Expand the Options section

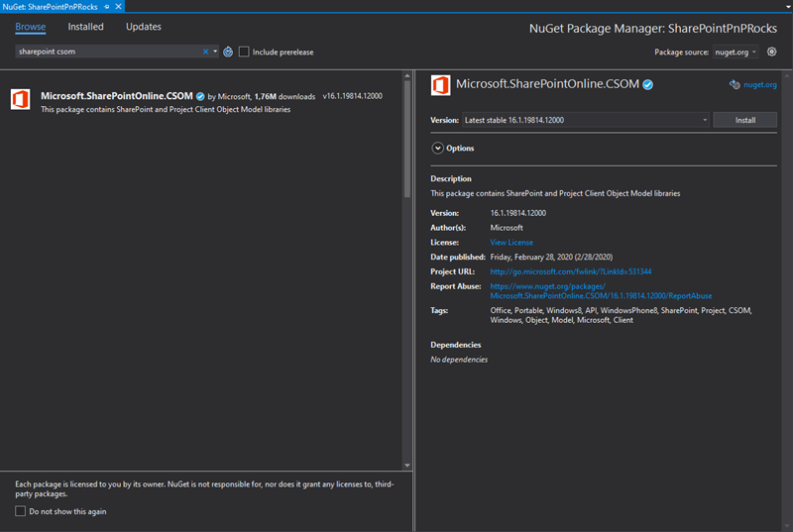[x=438, y=148]
